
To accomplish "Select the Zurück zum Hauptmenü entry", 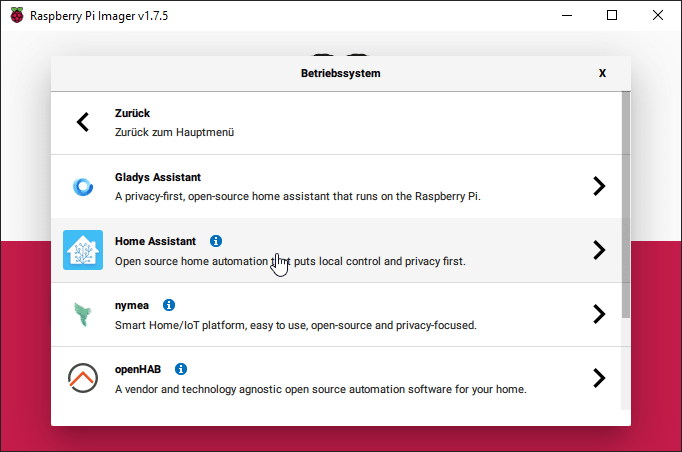I will coord(175,131).
